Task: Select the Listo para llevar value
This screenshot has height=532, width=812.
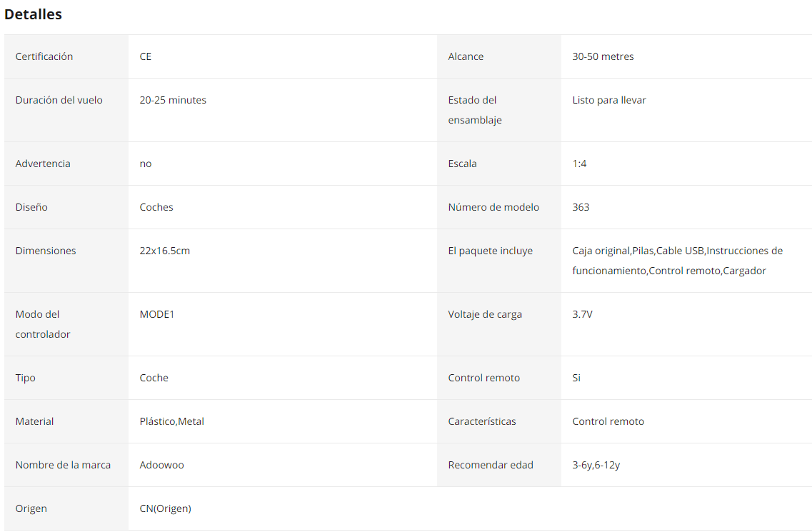Action: pyautogui.click(x=609, y=100)
